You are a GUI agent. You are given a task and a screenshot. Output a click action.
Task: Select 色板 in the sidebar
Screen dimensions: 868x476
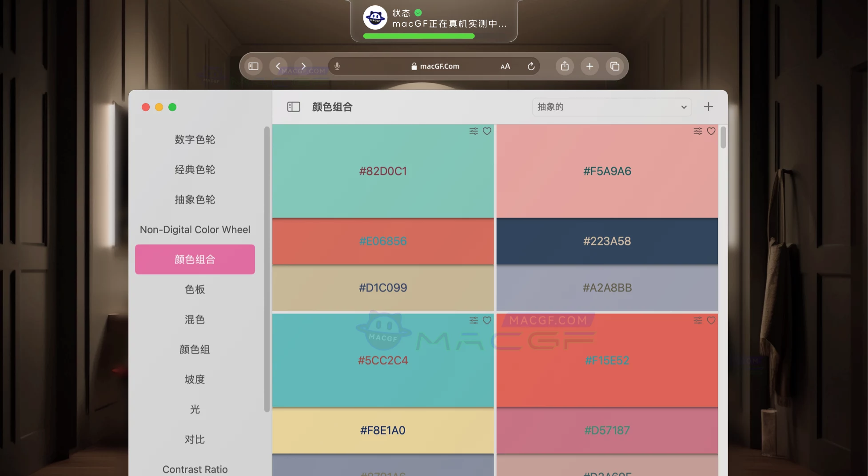(x=195, y=289)
